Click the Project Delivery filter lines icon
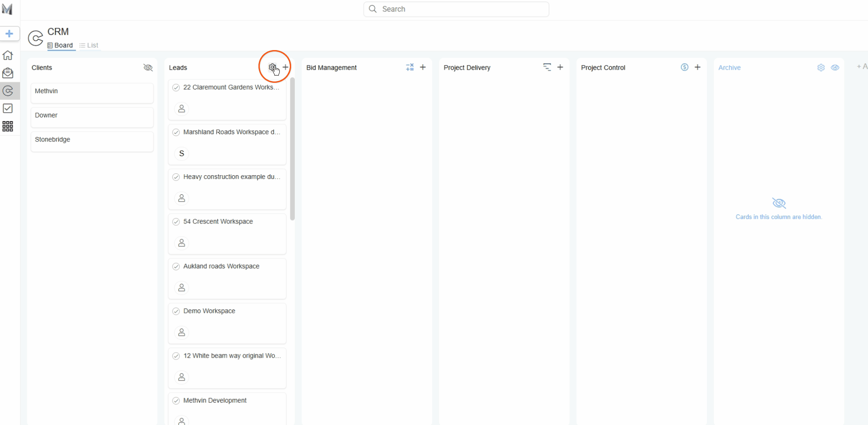This screenshot has width=868, height=425. tap(547, 67)
